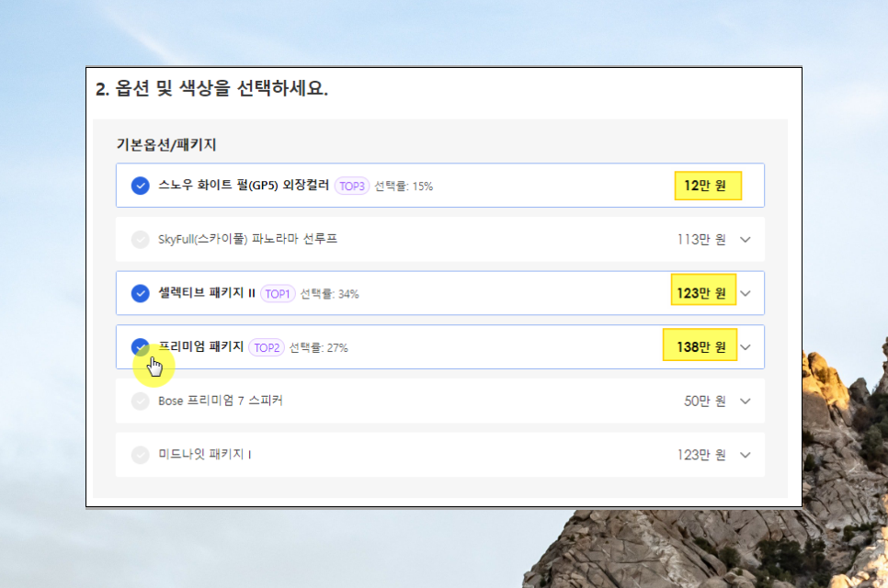The width and height of the screenshot is (888, 588).
Task: Click the SkyFull(스카이풀) 파노라마 선루프 label
Action: [x=247, y=239]
